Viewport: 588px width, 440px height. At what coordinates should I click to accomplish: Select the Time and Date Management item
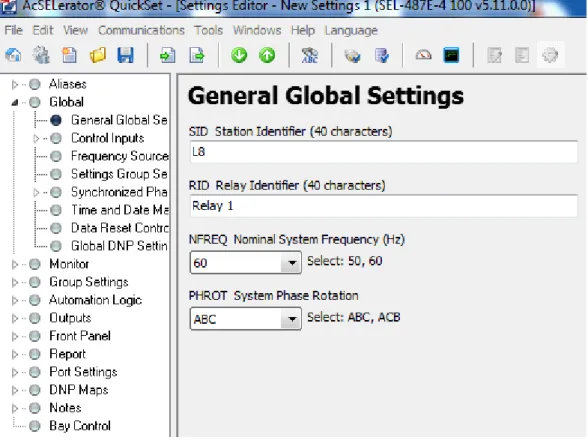point(120,210)
